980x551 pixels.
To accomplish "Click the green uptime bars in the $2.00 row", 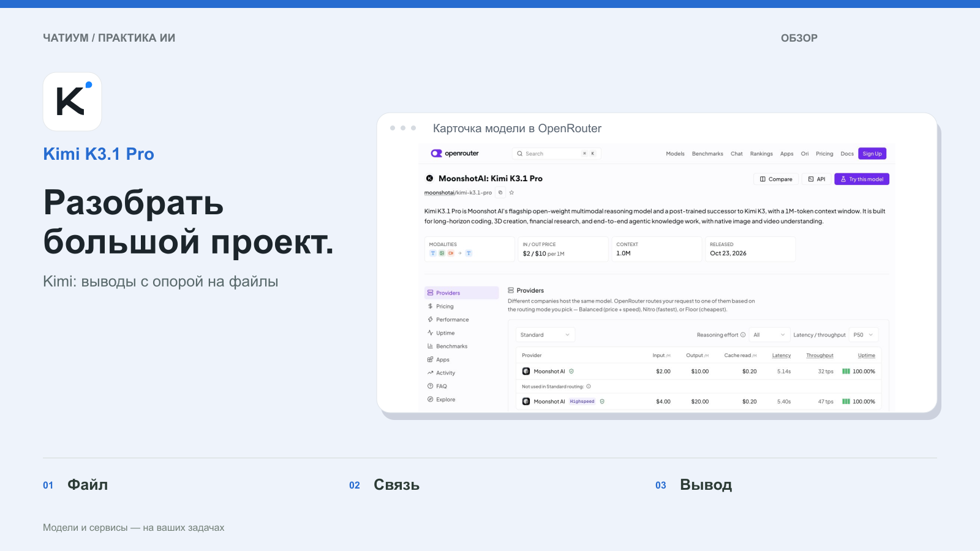I will point(846,372).
